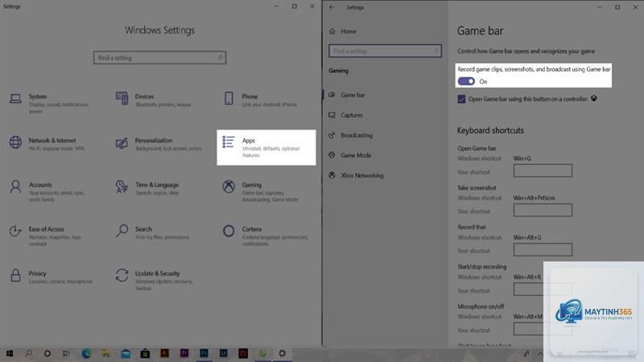Uncheck Open Game bar using controller button
644x362 pixels.
(x=461, y=99)
